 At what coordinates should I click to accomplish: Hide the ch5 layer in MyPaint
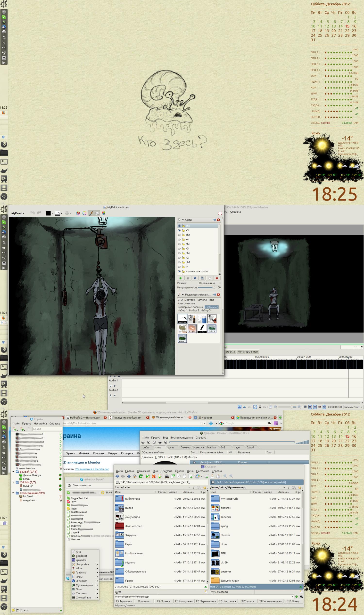[179, 226]
